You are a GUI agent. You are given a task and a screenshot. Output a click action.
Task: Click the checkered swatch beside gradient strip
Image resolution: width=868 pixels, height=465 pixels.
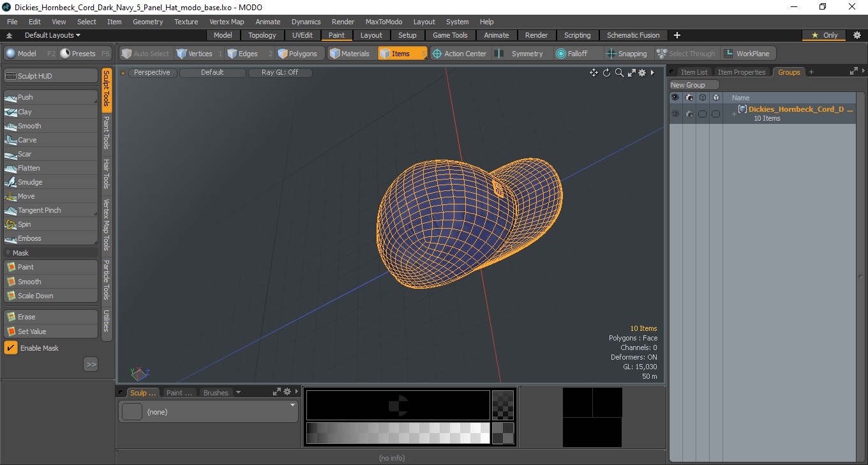503,433
